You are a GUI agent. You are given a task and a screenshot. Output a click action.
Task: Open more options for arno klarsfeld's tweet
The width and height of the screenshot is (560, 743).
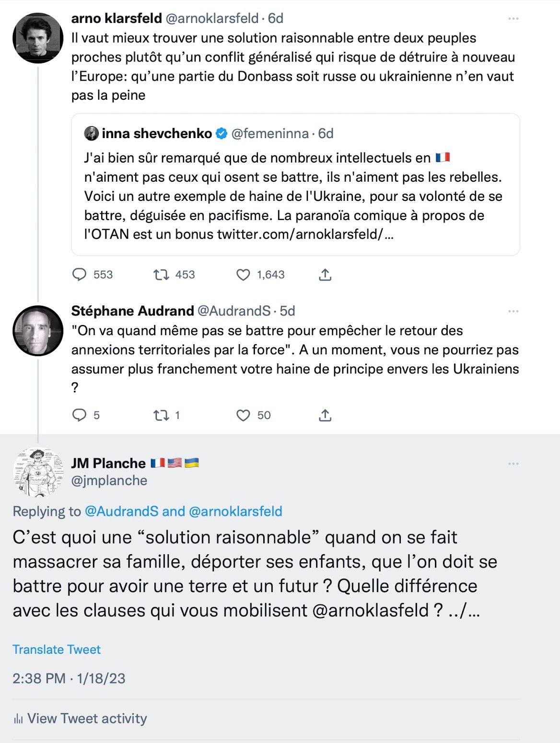coord(513,19)
